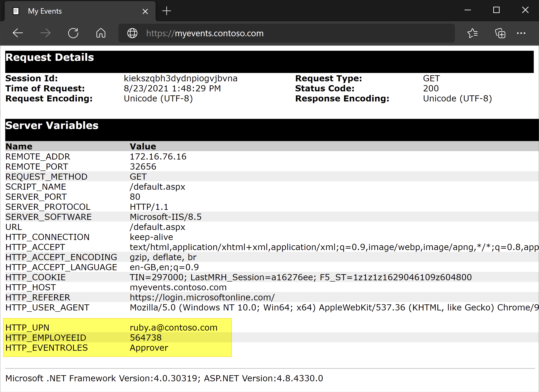Click the Time of Request: label
This screenshot has height=392, width=539.
(45, 88)
